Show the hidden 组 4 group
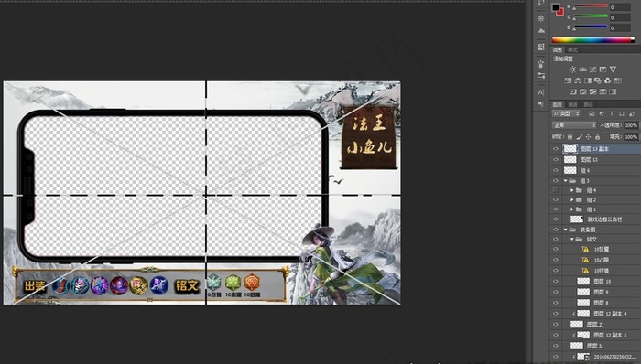The width and height of the screenshot is (641, 364). point(556,190)
